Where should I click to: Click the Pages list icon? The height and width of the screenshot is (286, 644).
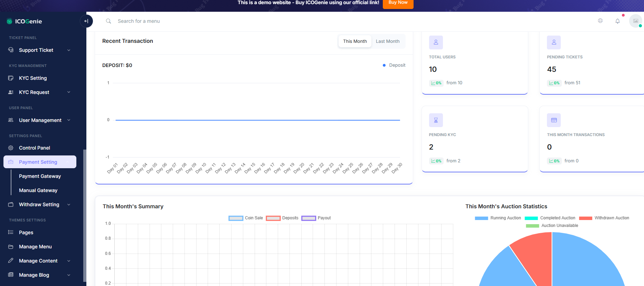(11, 232)
